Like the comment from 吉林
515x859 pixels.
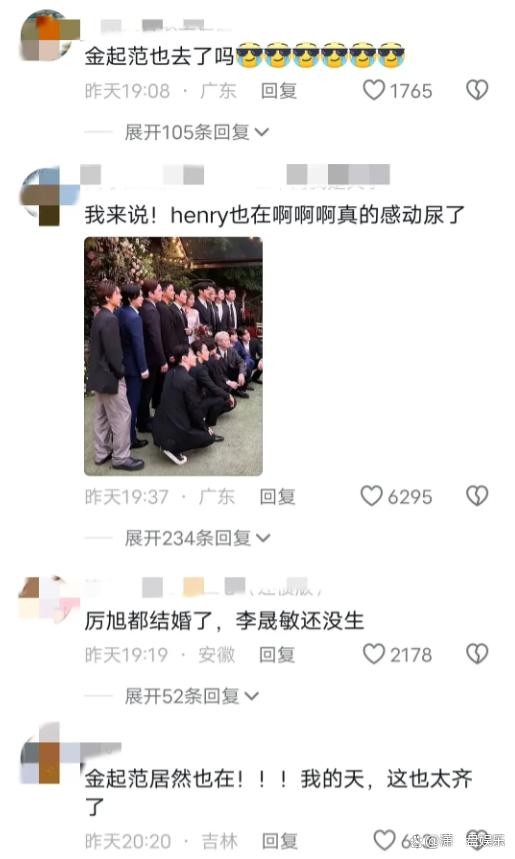[x=385, y=840]
